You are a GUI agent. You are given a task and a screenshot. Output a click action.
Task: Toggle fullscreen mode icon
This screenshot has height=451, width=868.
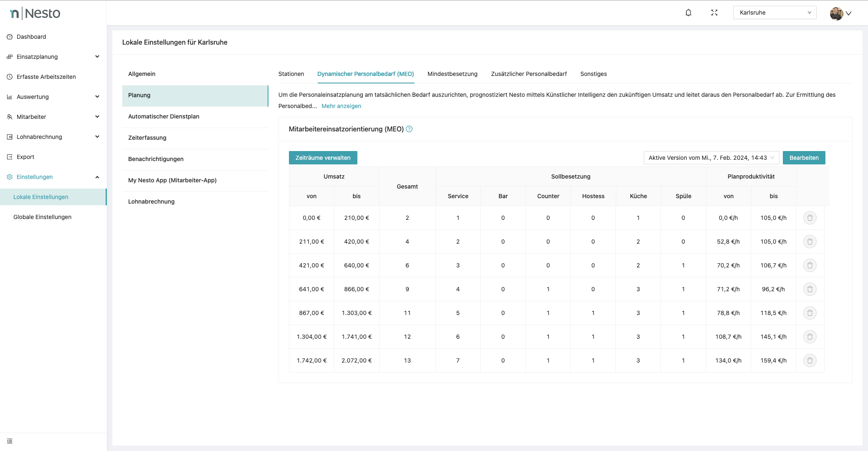tap(714, 13)
